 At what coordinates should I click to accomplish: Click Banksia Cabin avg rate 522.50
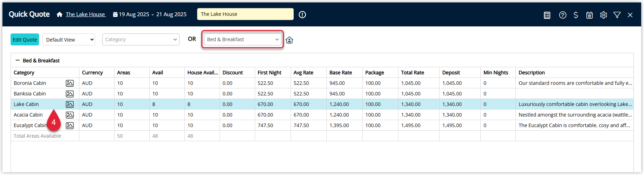tap(301, 94)
